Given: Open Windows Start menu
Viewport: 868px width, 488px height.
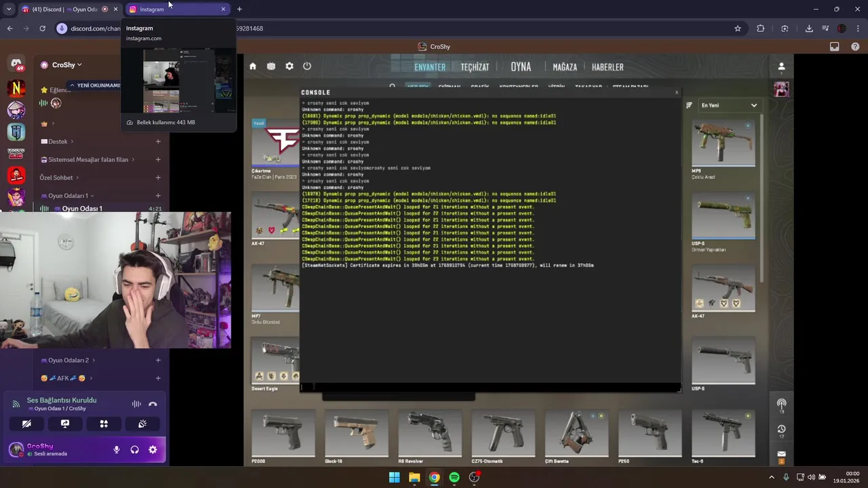Looking at the screenshot, I should [394, 477].
